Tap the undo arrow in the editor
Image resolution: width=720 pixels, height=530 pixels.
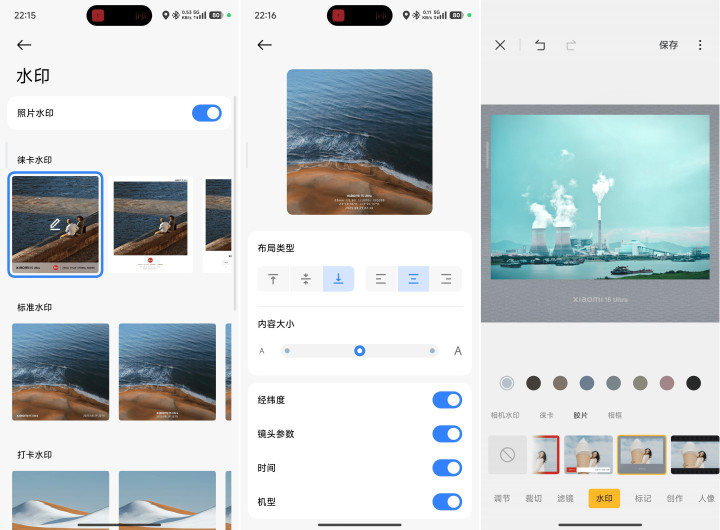click(x=540, y=45)
